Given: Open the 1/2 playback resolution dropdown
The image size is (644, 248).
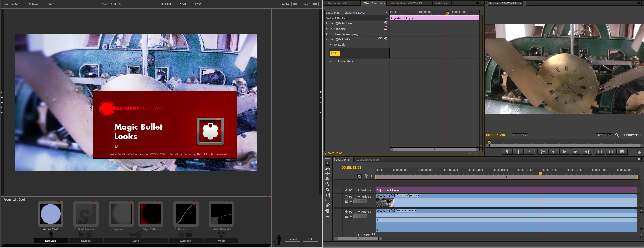Looking at the screenshot, I should [x=604, y=135].
